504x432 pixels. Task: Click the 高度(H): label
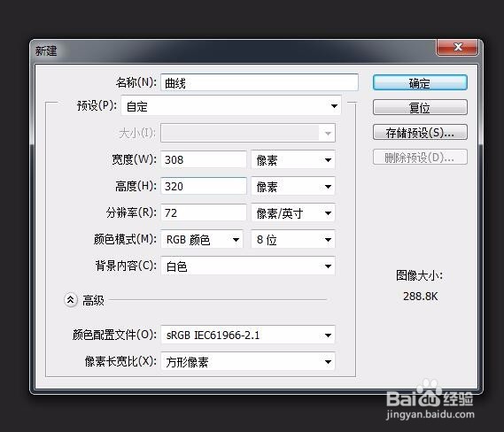click(136, 186)
